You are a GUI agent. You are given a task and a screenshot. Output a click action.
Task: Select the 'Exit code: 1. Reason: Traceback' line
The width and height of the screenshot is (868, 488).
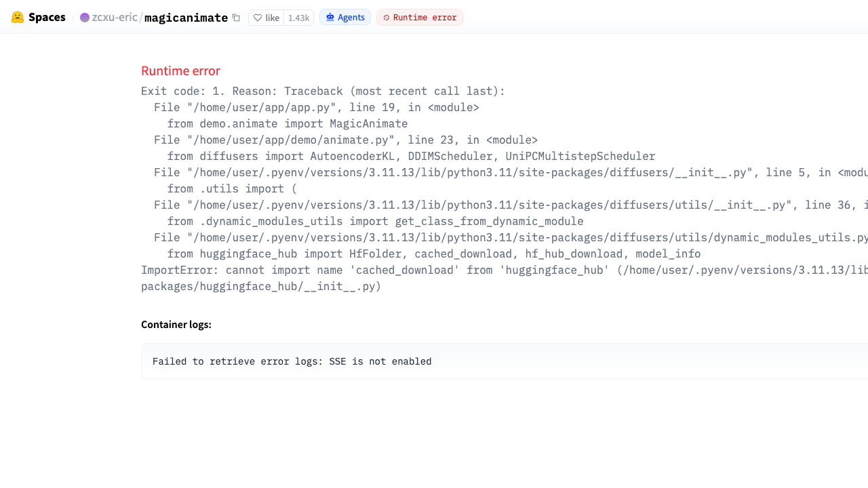(323, 91)
